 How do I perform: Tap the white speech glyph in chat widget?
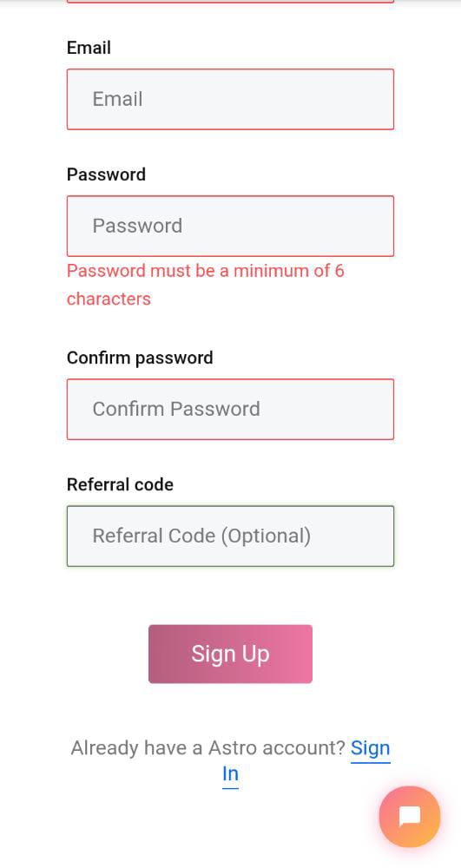tap(410, 817)
